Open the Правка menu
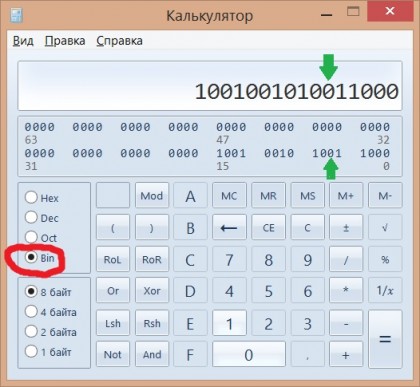 click(x=65, y=41)
